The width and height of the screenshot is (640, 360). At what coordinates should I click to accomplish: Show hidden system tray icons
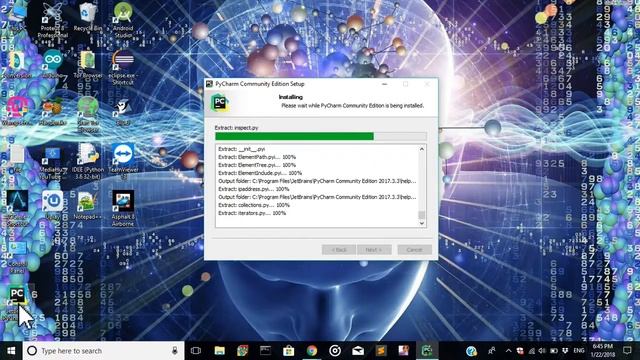click(508, 351)
